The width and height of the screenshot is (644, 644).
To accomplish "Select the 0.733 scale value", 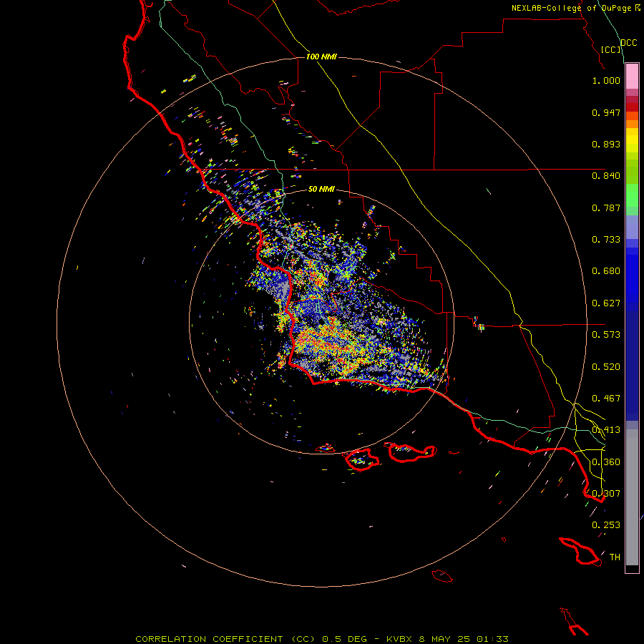I will tap(606, 240).
